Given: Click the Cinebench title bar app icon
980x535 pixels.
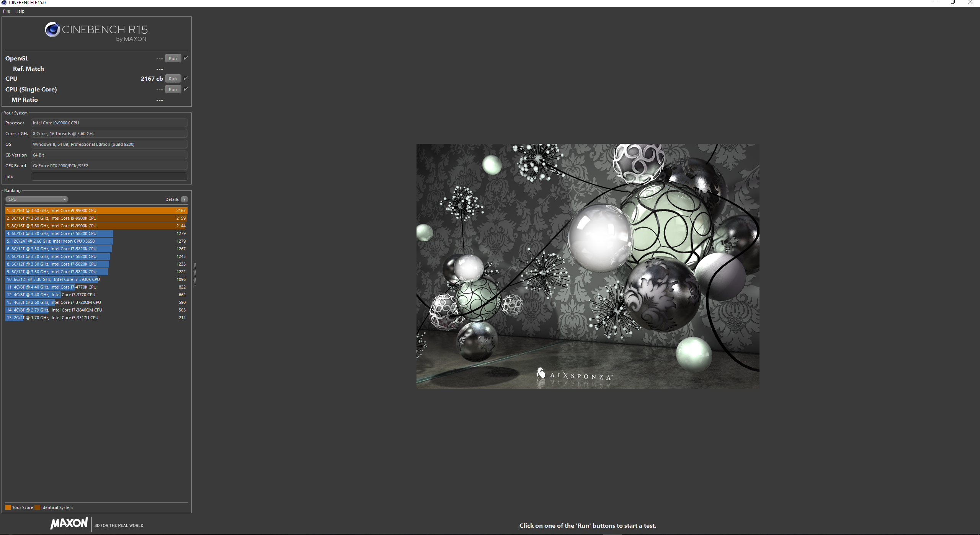Looking at the screenshot, I should click(4, 3).
